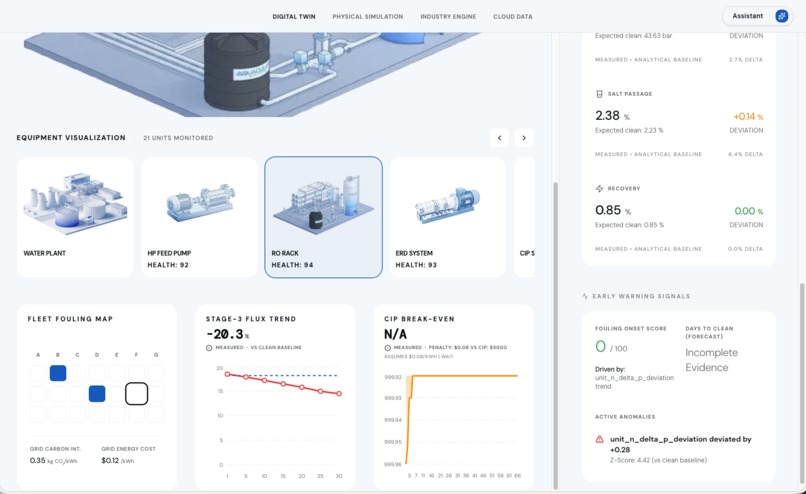Click the Salt Passage beaker icon
This screenshot has height=494, width=806.
599,94
